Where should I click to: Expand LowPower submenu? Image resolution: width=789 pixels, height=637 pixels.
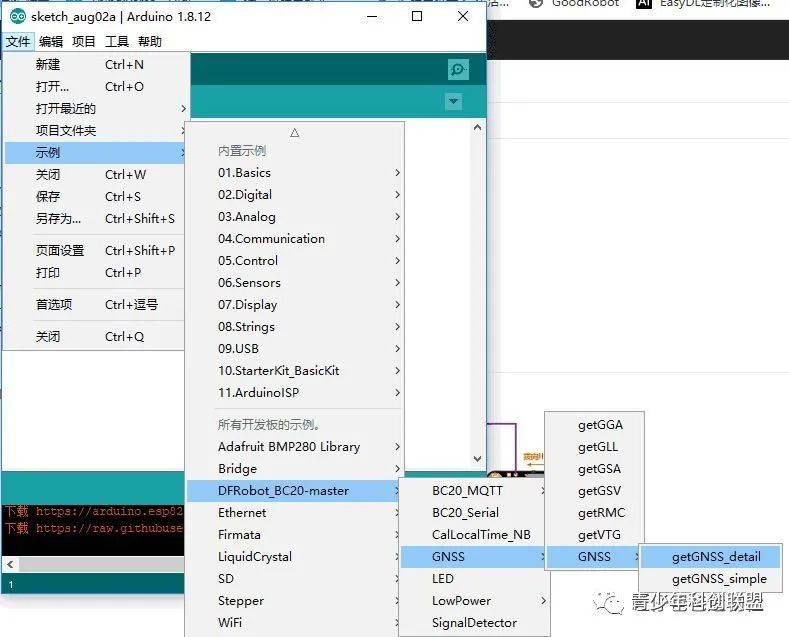(x=475, y=601)
